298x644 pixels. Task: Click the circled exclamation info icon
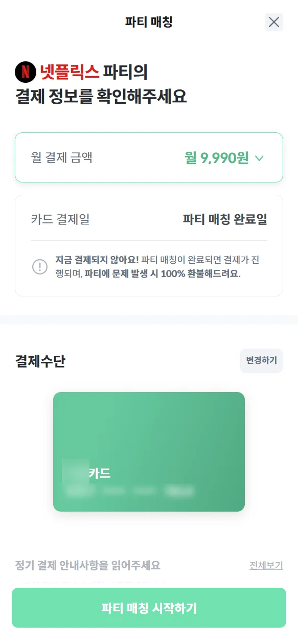[38, 265]
